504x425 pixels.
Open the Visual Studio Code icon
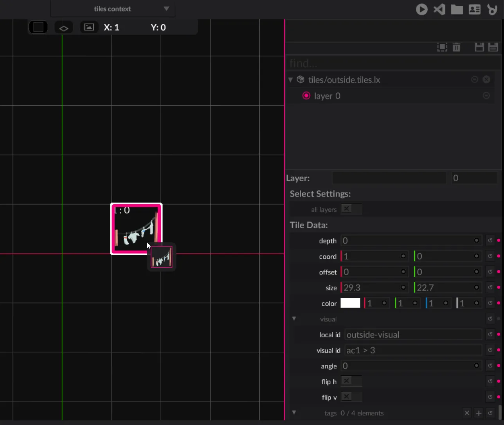(439, 9)
